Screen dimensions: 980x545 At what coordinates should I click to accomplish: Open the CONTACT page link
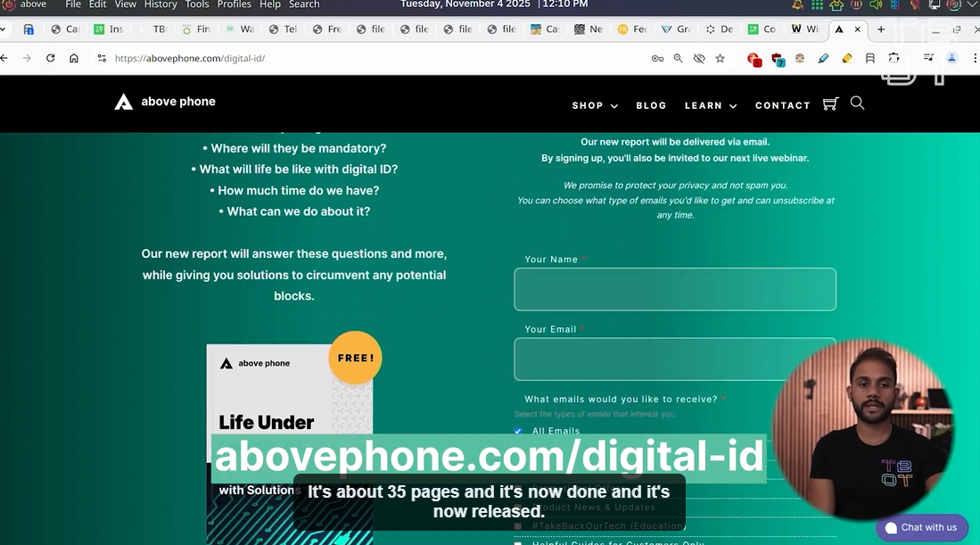pyautogui.click(x=782, y=105)
